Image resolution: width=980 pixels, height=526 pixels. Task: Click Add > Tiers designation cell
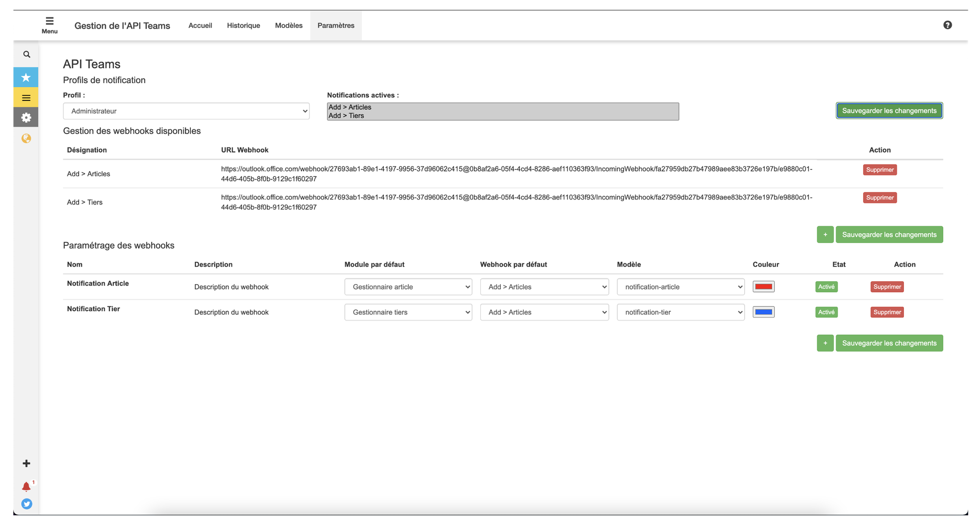tap(85, 203)
